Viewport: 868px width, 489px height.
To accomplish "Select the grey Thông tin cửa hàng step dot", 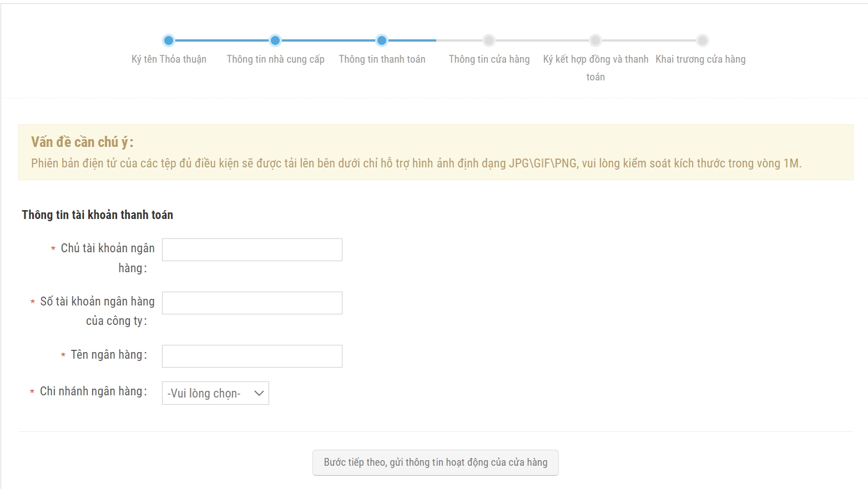I will pyautogui.click(x=489, y=40).
